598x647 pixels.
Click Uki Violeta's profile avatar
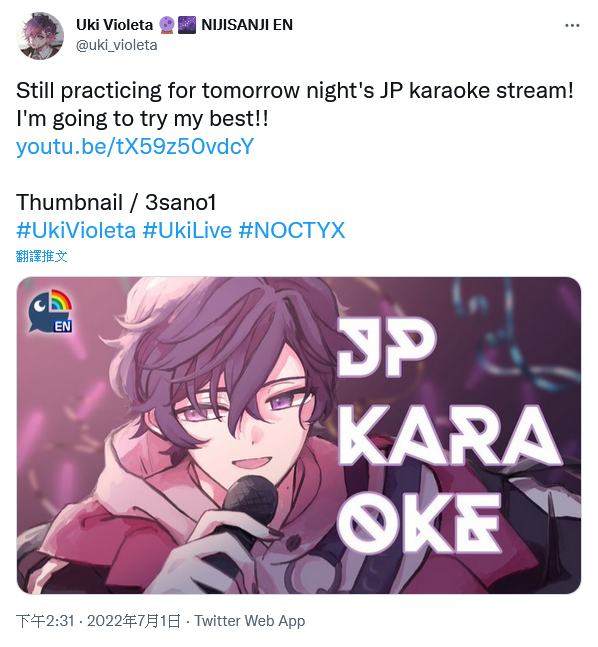point(40,35)
